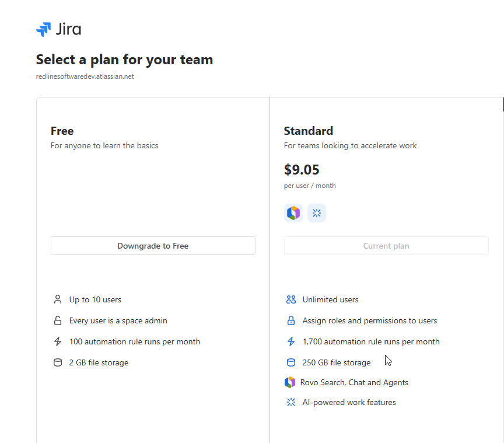Click 'For anyone to learn the basics'
504x443 pixels.
[x=104, y=145]
